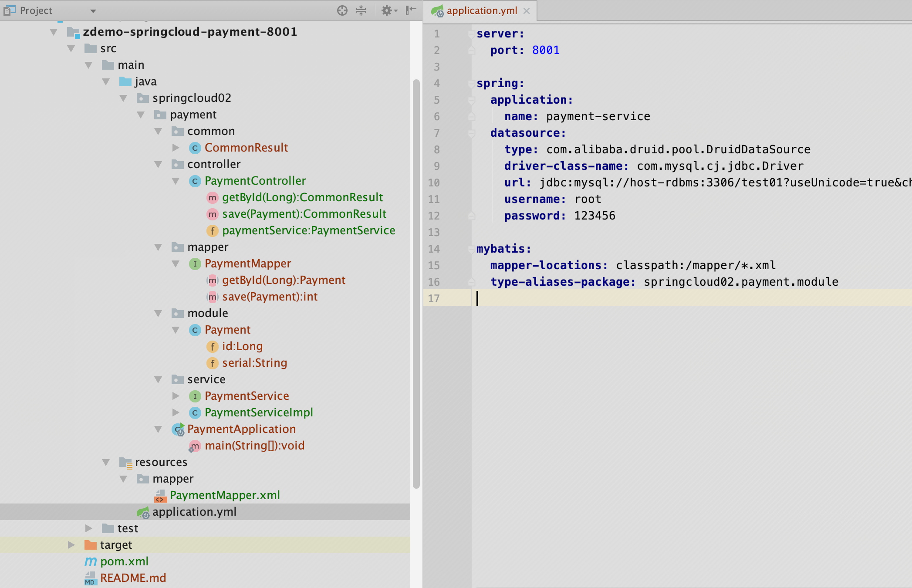The image size is (912, 588).
Task: Click the PaymentApplication run class icon
Action: click(178, 429)
